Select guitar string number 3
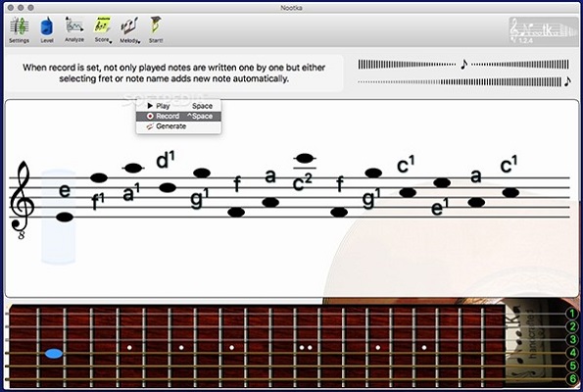 click(x=572, y=339)
